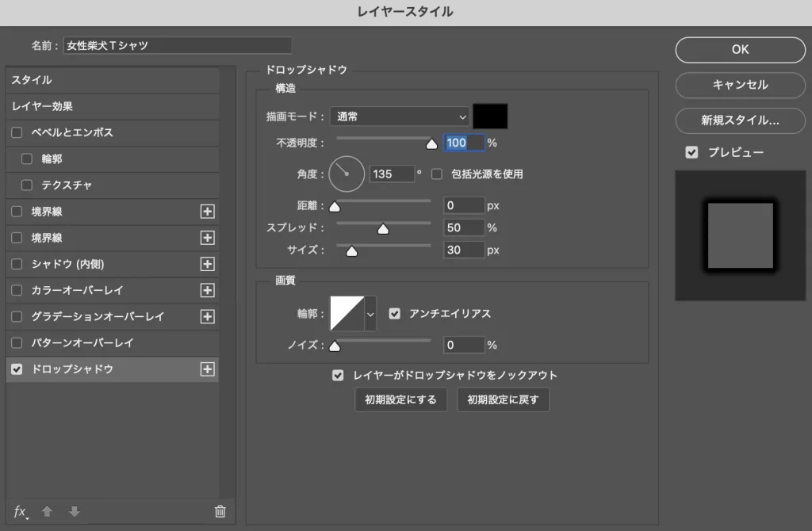Select レイヤー効果 in the left list
The image size is (812, 531).
pyautogui.click(x=112, y=106)
